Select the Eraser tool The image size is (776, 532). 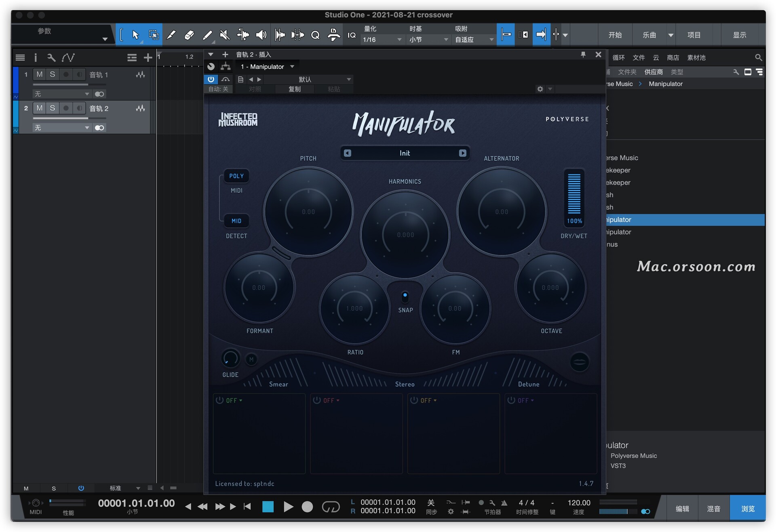tap(189, 35)
